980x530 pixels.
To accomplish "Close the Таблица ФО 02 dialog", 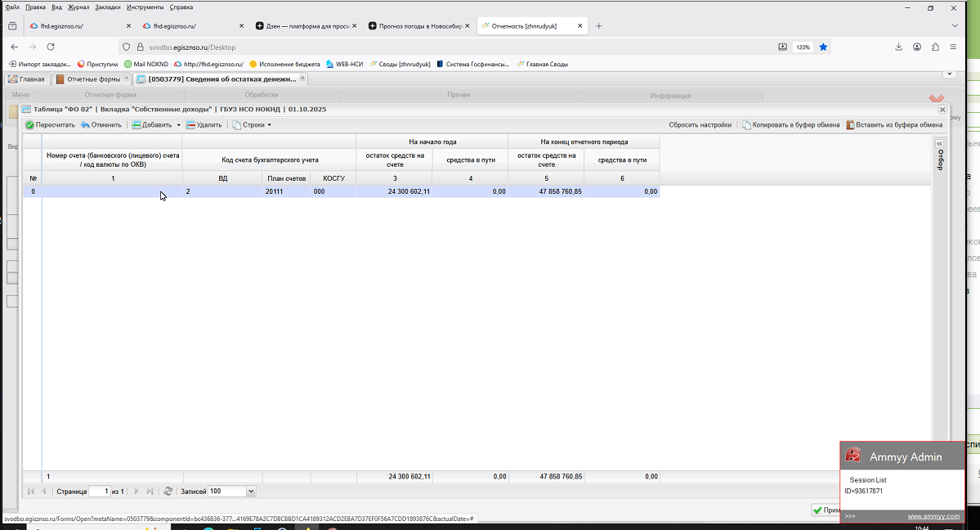I will [942, 110].
